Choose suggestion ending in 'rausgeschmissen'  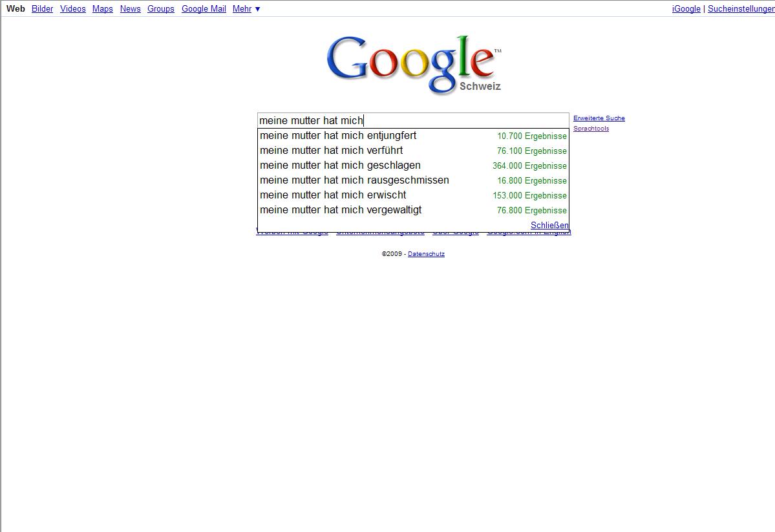coord(413,180)
